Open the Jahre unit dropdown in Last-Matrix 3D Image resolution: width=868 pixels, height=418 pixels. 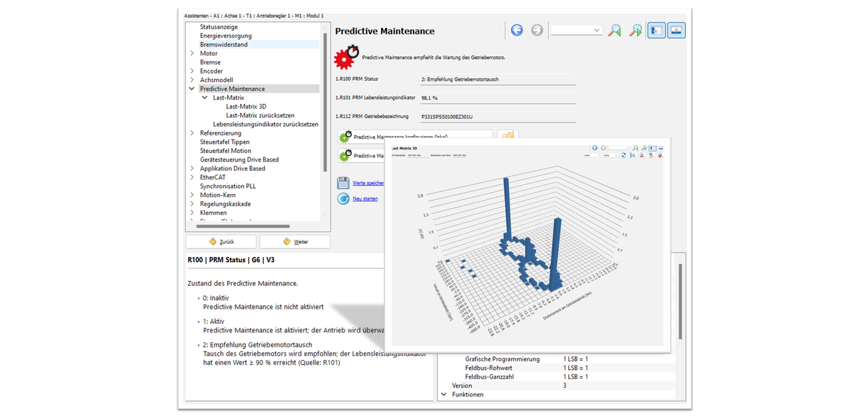point(611,156)
